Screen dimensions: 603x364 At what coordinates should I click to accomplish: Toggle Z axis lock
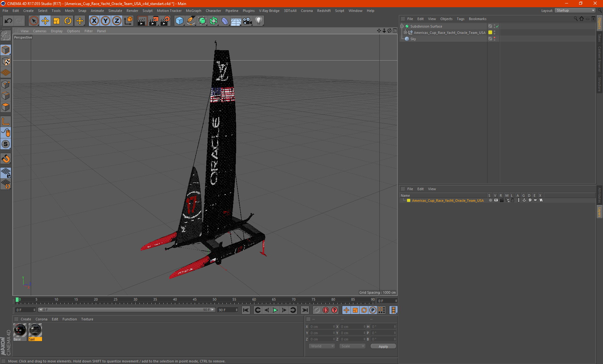(117, 21)
